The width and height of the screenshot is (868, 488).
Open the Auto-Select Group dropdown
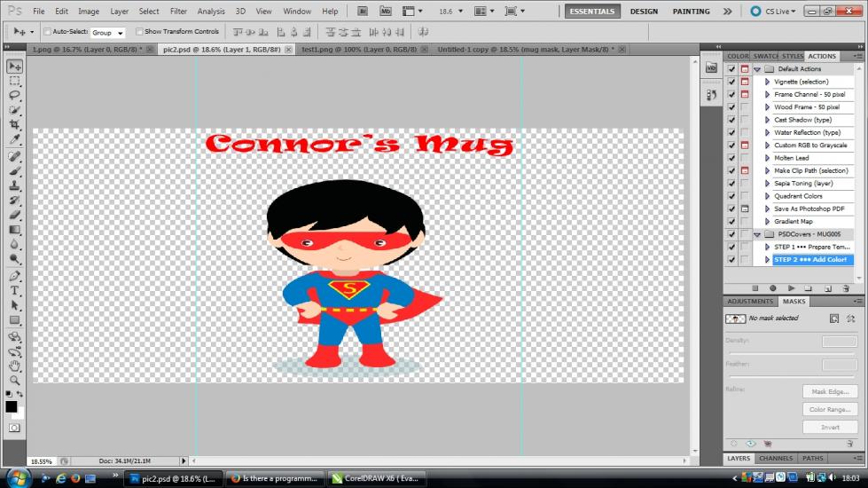107,33
